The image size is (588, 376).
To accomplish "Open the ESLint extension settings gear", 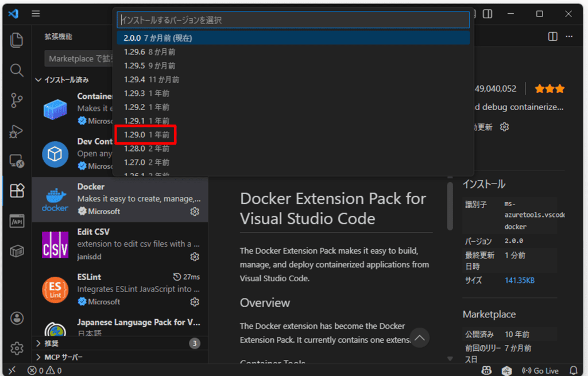I will coord(195,301).
